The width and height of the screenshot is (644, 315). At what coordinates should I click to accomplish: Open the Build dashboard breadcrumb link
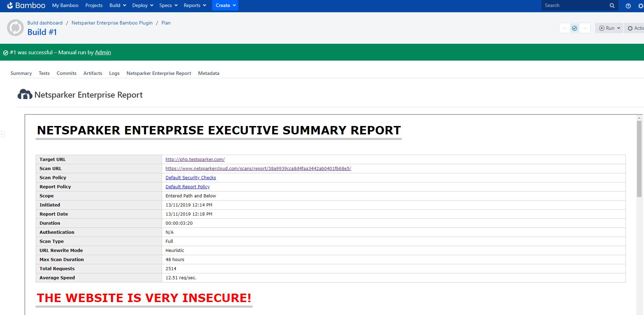coord(45,23)
